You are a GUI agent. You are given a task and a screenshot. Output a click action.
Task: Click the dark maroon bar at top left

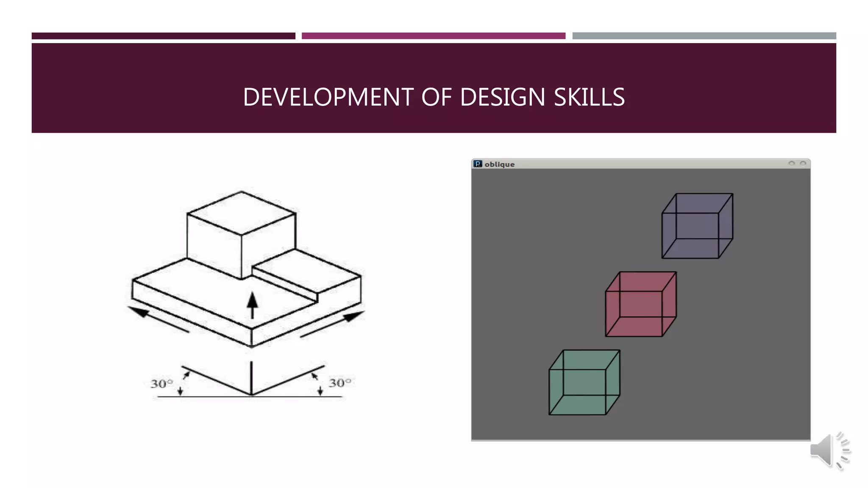163,36
